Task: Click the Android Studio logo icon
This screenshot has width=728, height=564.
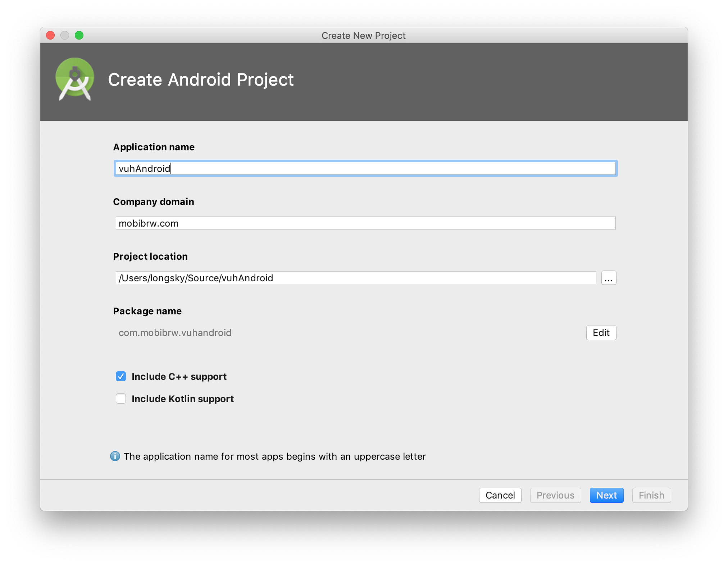Action: click(75, 79)
